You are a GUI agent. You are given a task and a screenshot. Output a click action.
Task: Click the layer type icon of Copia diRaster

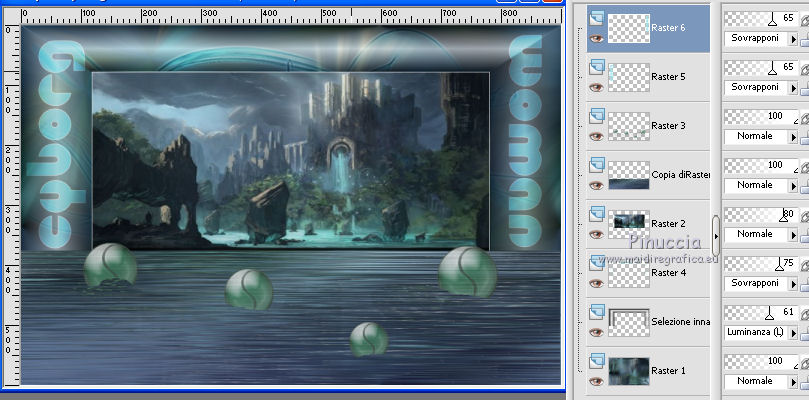(x=597, y=165)
